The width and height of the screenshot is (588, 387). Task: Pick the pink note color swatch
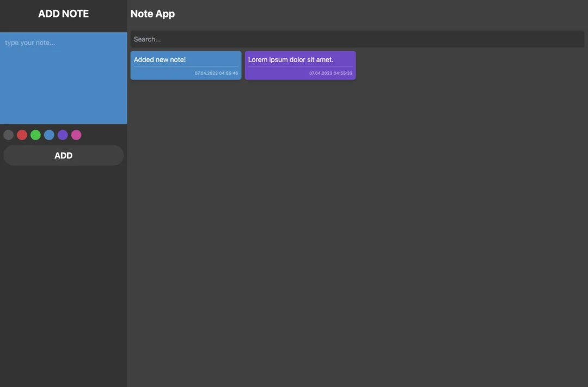pos(76,135)
